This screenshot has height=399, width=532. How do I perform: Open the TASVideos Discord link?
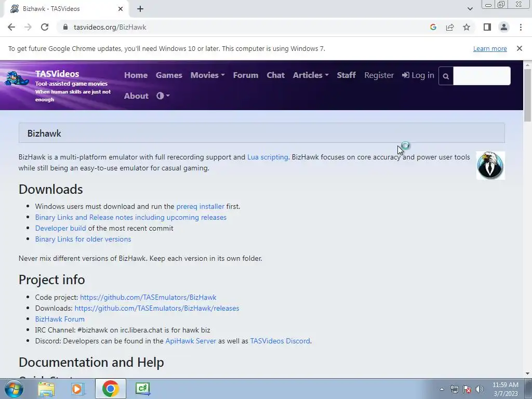[280, 341]
